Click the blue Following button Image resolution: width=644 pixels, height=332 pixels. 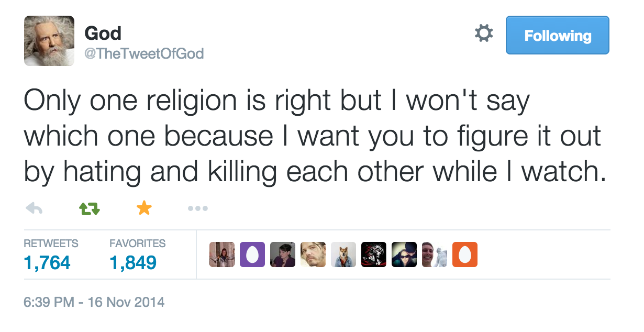[557, 35]
